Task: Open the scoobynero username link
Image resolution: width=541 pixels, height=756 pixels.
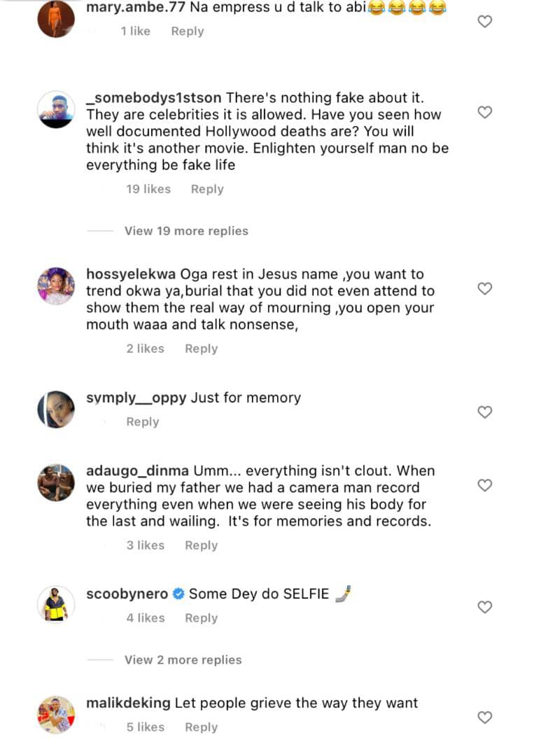Action: coord(127,594)
